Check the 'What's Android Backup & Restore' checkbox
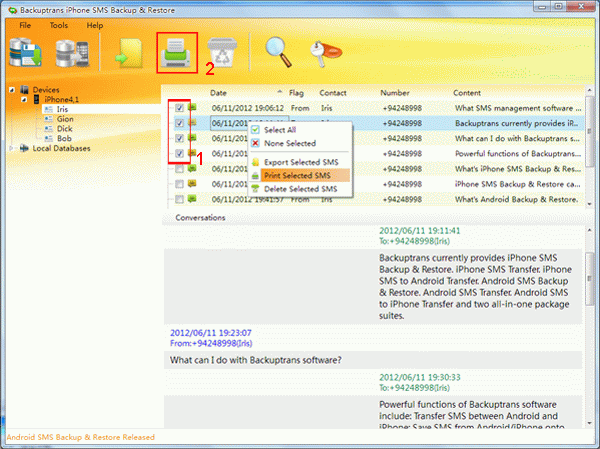The image size is (600, 449). coord(179,199)
